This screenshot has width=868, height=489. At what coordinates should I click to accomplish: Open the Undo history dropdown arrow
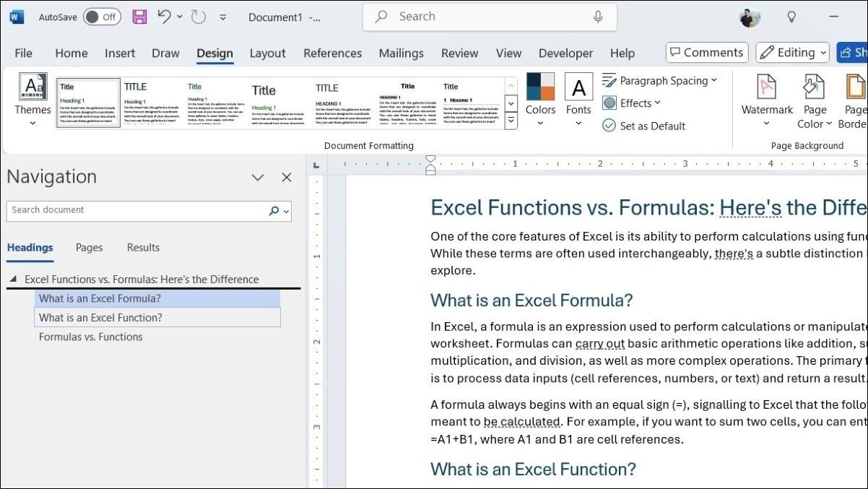pyautogui.click(x=180, y=17)
